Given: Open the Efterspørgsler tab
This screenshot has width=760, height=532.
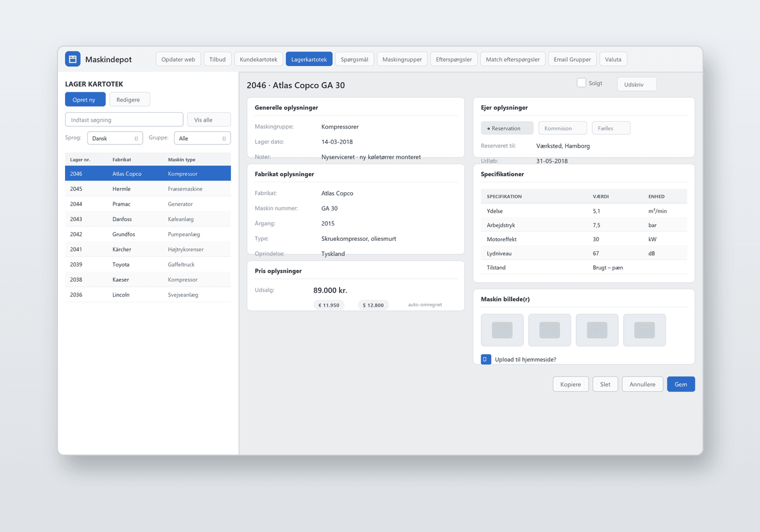Looking at the screenshot, I should 454,59.
